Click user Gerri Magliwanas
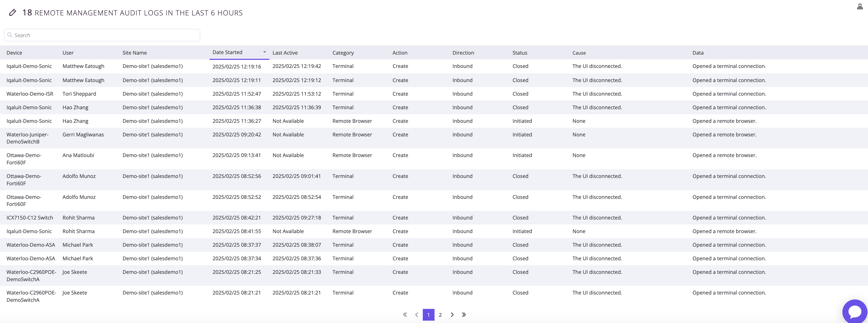The height and width of the screenshot is (323, 868). click(83, 135)
